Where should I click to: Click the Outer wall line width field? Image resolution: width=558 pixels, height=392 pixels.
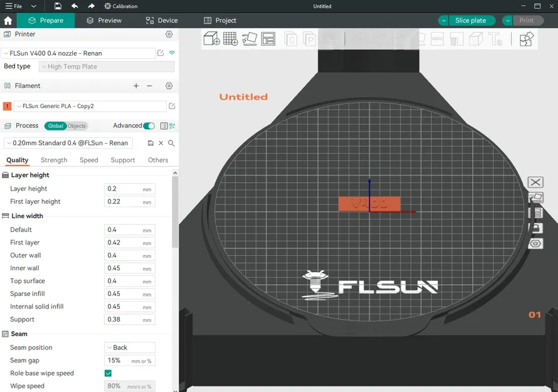point(130,255)
